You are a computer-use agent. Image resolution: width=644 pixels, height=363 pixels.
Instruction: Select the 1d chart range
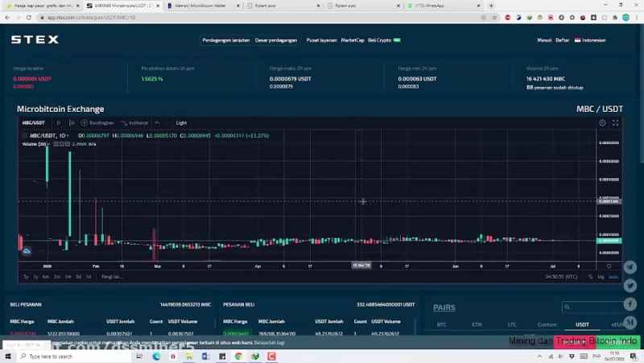coord(89,277)
